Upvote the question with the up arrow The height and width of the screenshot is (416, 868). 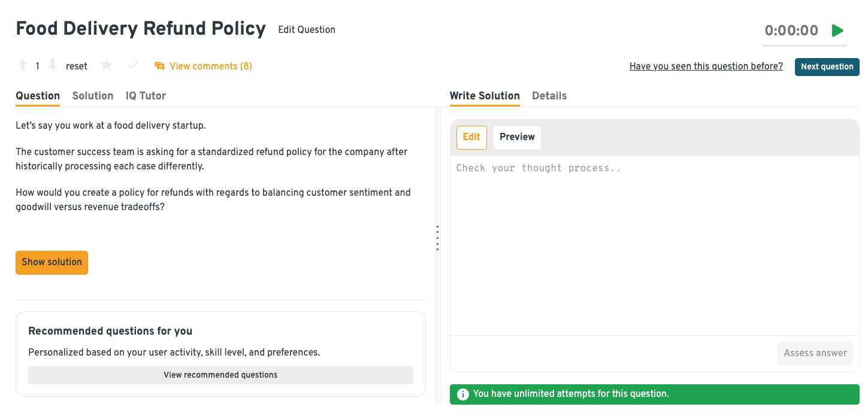pos(23,66)
